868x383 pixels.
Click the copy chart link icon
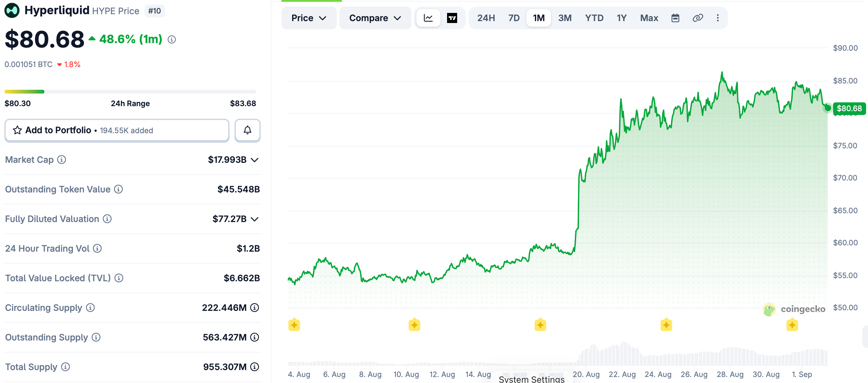pyautogui.click(x=698, y=18)
